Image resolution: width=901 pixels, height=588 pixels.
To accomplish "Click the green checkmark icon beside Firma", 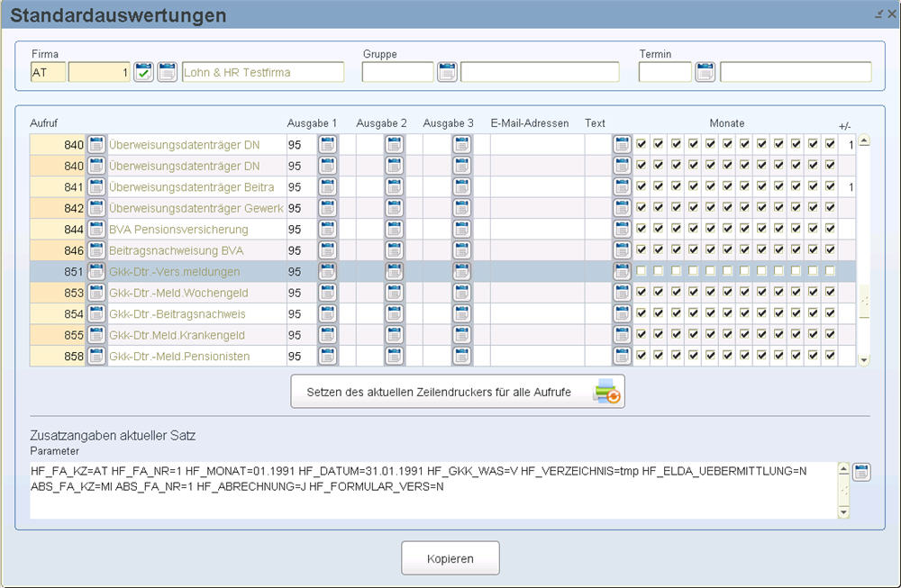I will pos(143,72).
